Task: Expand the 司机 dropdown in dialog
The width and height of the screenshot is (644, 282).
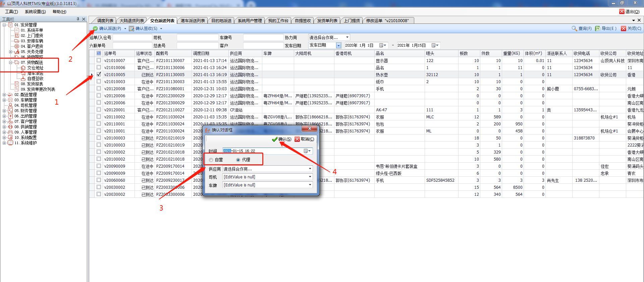Action: (310, 177)
